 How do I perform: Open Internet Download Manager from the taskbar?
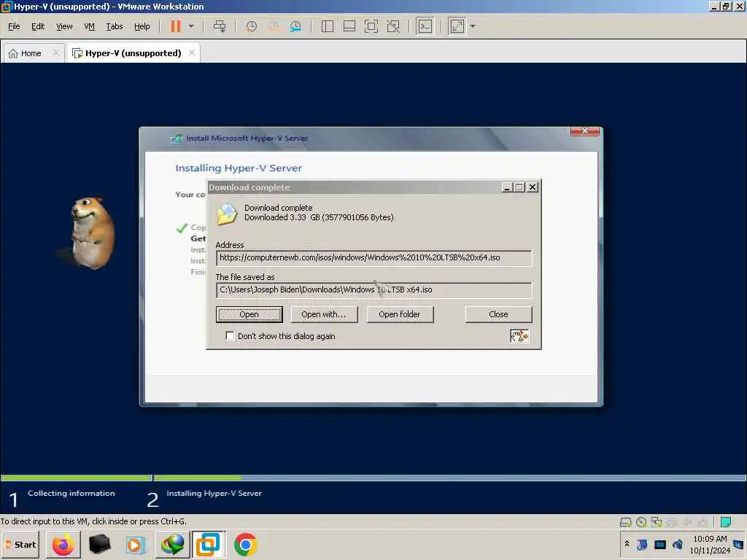(172, 544)
